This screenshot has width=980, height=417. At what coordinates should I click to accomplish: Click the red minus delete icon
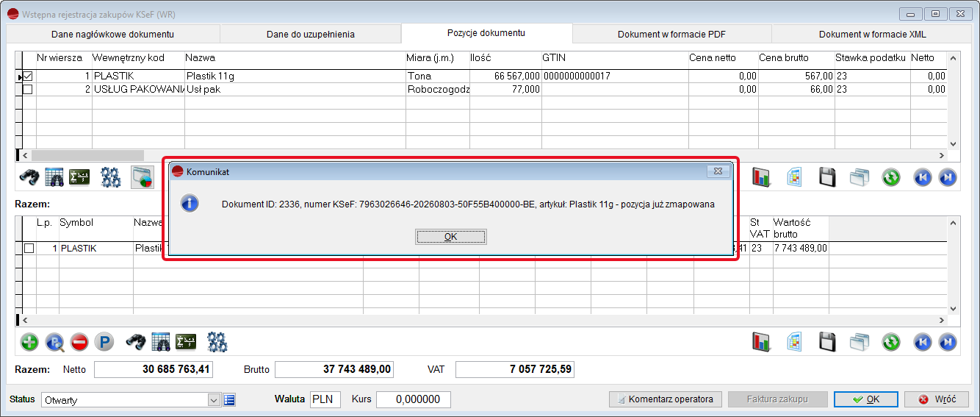(x=79, y=342)
